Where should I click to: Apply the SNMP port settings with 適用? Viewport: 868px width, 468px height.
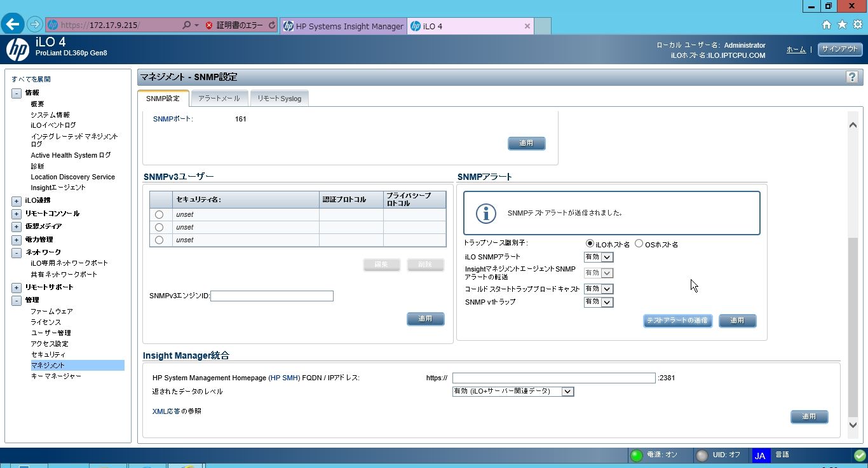click(526, 144)
